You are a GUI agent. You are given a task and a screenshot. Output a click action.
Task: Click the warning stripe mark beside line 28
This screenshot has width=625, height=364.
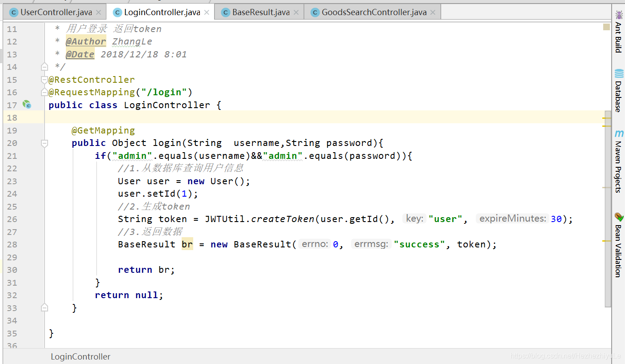[x=607, y=241]
